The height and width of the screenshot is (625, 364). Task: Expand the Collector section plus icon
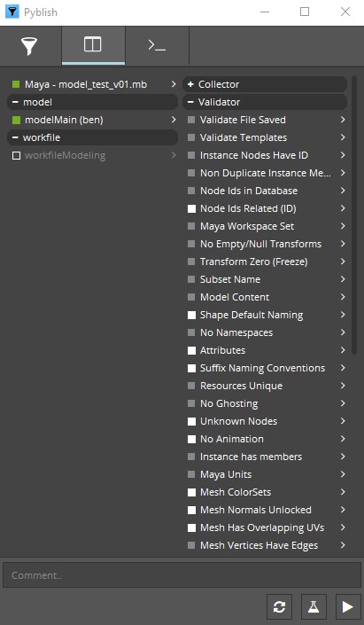tap(190, 84)
